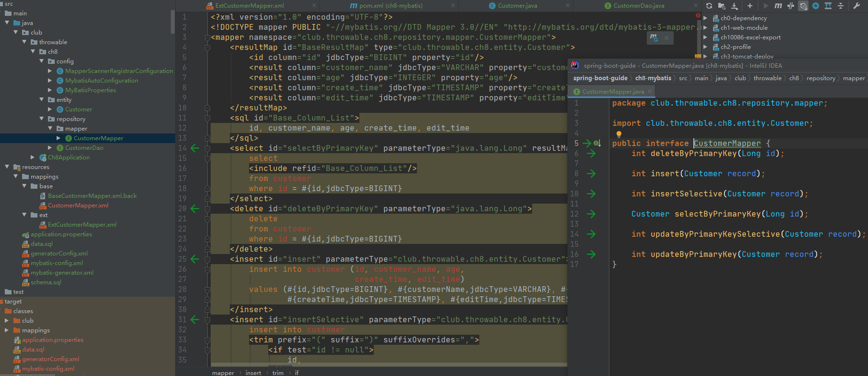Click the 'insert' breadcrumb at the editor bottom
The image size is (868, 376).
click(253, 373)
